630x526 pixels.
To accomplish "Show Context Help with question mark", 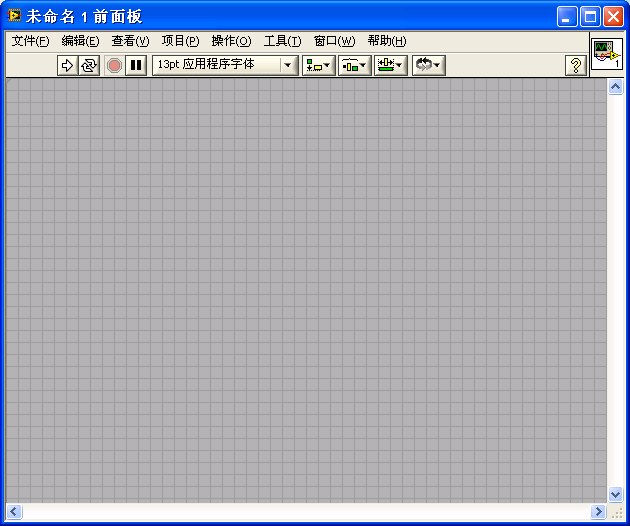I will (x=576, y=65).
